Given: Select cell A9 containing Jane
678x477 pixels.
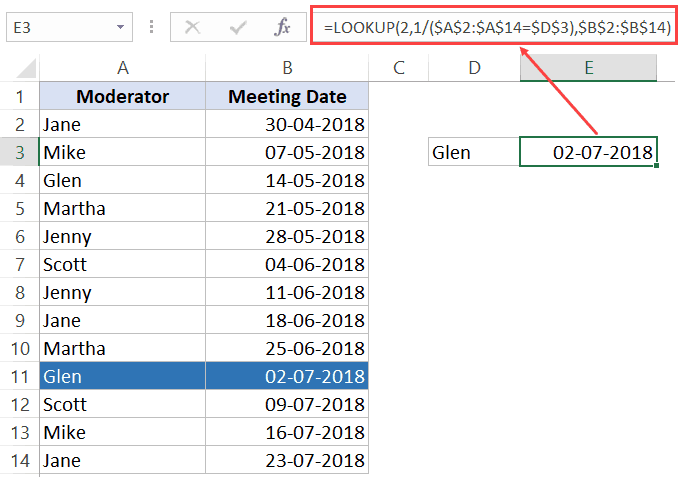Looking at the screenshot, I should point(122,320).
